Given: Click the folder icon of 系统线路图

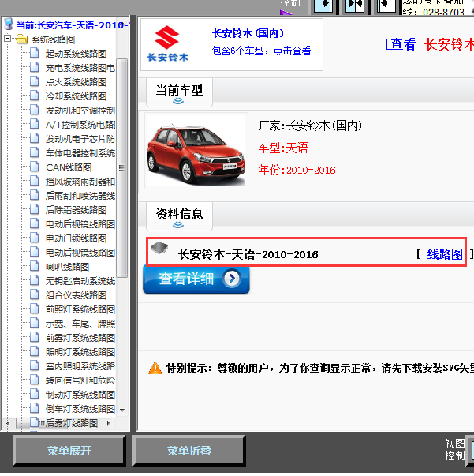Looking at the screenshot, I should [21, 39].
